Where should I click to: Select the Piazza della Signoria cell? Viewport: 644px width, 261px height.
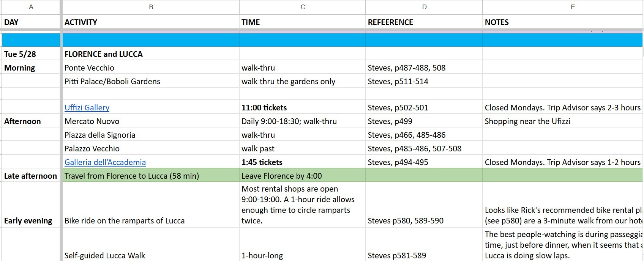click(151, 135)
